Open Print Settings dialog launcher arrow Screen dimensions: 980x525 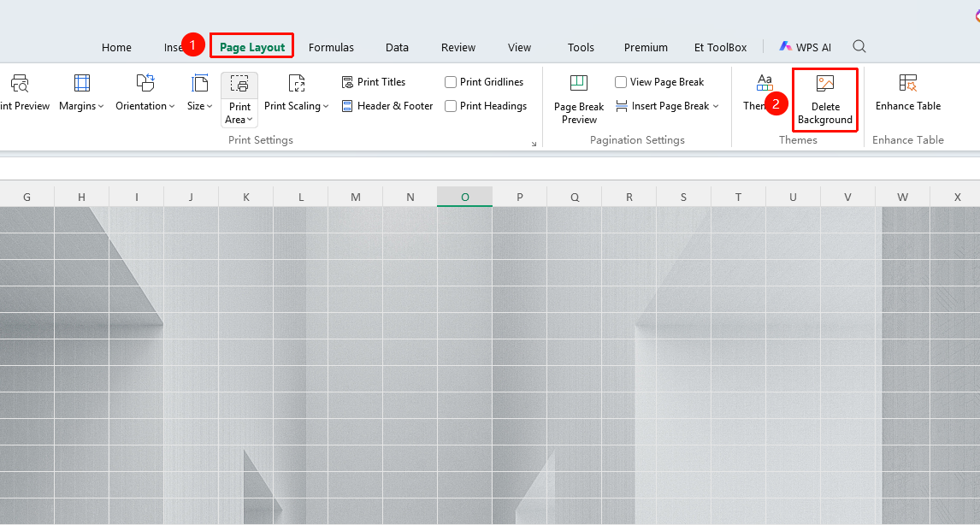point(534,144)
